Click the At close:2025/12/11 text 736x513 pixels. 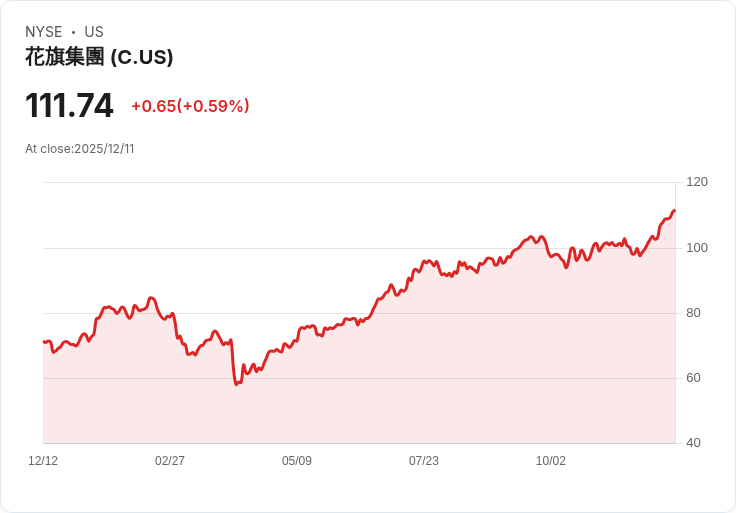point(80,149)
